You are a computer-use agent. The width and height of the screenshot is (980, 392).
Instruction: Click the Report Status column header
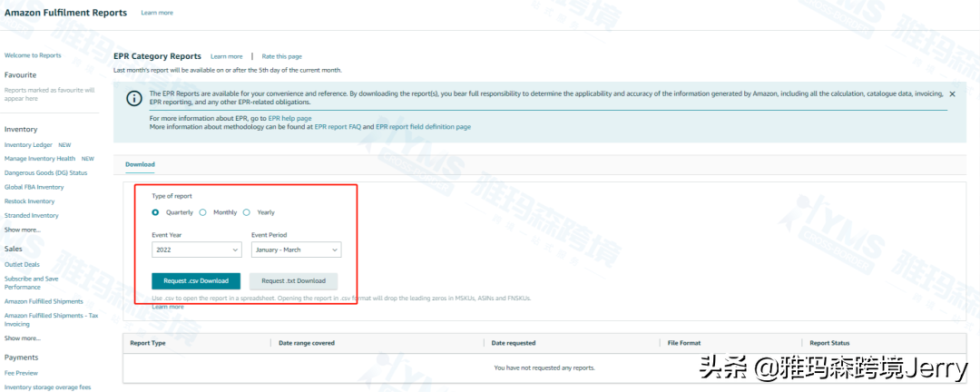[x=829, y=343]
